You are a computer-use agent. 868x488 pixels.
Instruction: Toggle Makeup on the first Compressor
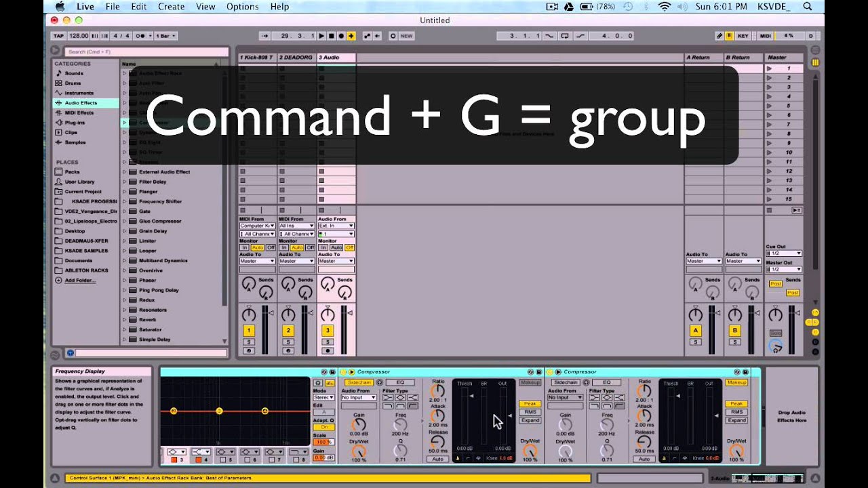(x=530, y=382)
